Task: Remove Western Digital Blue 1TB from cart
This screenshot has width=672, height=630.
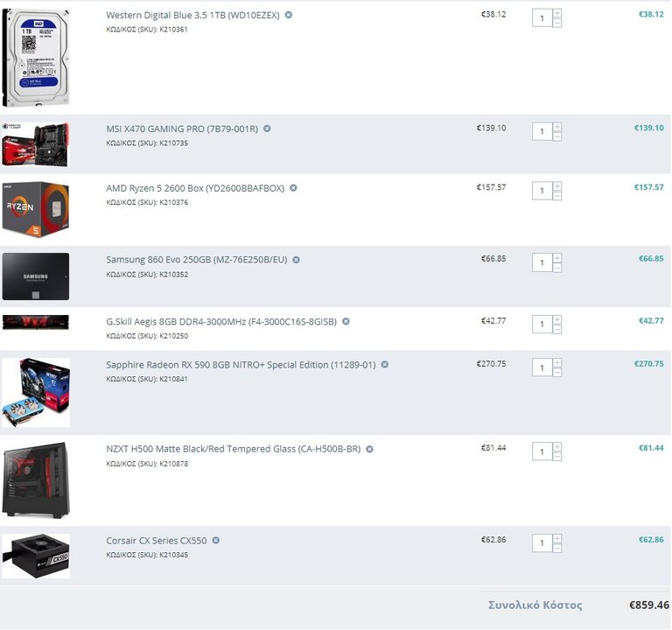Action: pyautogui.click(x=289, y=15)
